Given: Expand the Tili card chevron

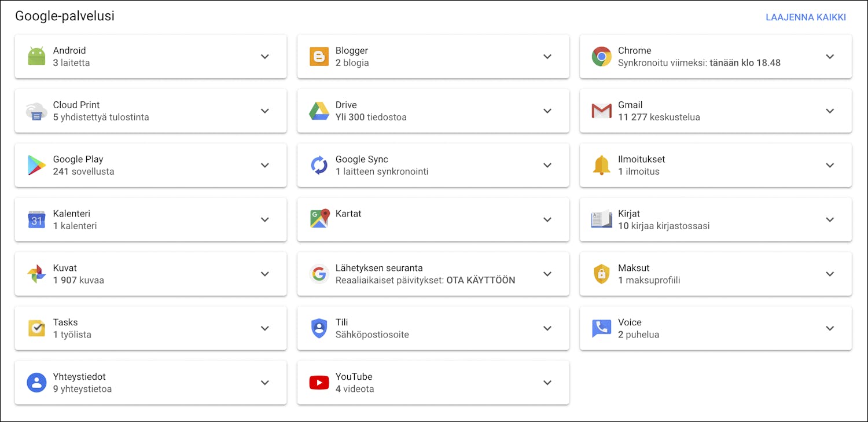Looking at the screenshot, I should 547,329.
